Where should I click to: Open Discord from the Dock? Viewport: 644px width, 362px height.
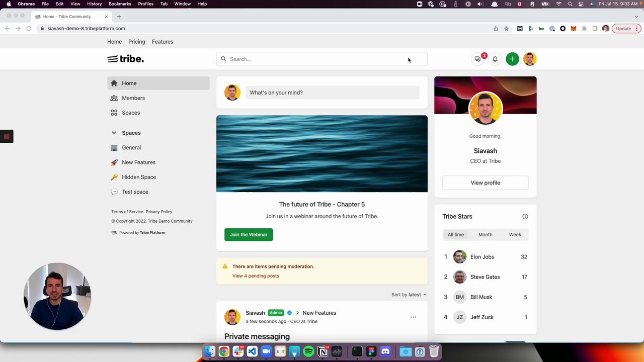click(x=385, y=351)
